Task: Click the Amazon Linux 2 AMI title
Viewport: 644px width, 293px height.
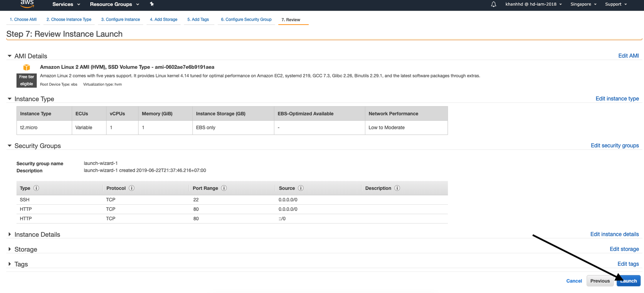Action: coord(127,67)
